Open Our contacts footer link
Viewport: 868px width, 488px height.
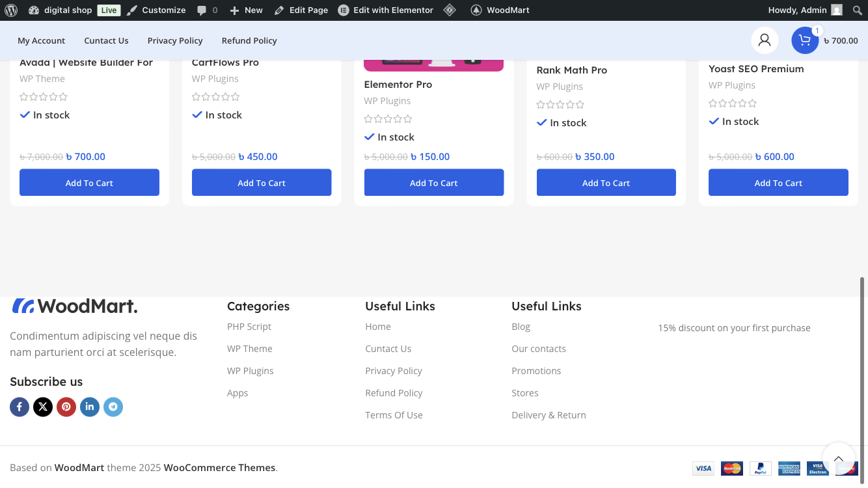pos(539,349)
